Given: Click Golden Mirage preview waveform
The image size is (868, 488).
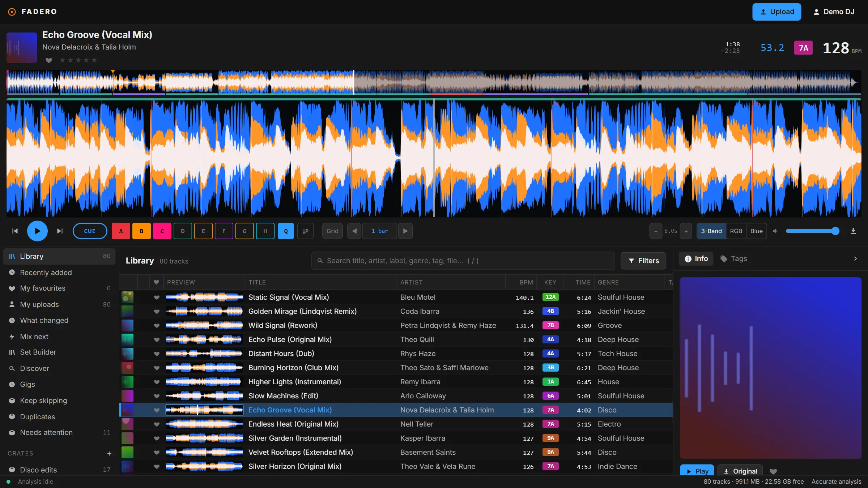Looking at the screenshot, I should point(204,311).
